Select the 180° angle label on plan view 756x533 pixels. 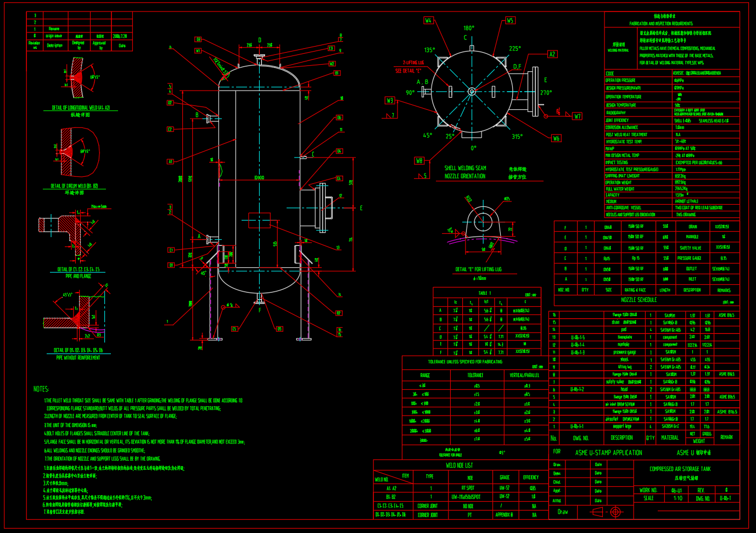[468, 28]
